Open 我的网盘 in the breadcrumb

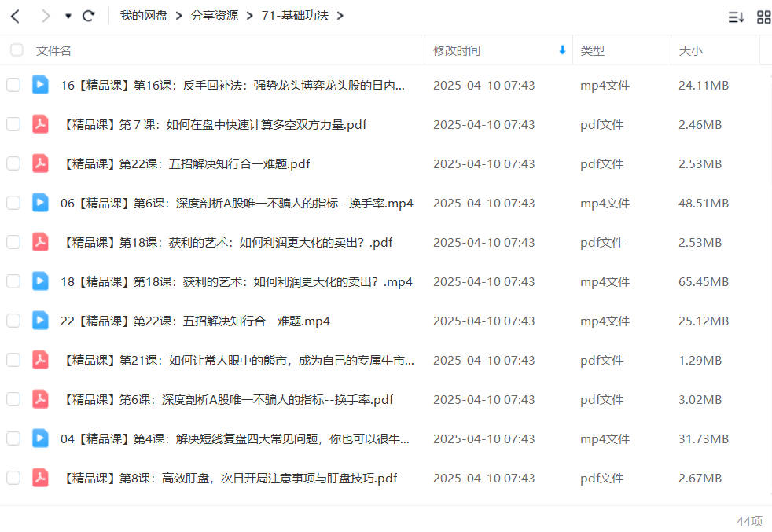[x=144, y=16]
